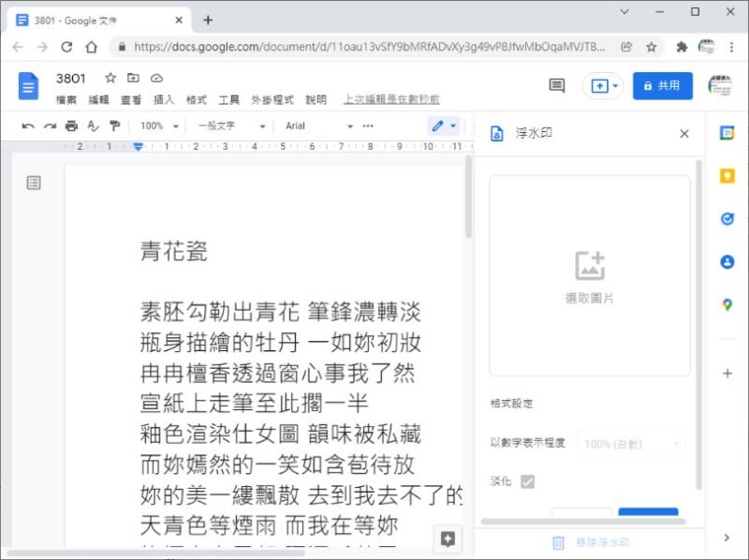Open Google Keep side panel

[x=727, y=176]
